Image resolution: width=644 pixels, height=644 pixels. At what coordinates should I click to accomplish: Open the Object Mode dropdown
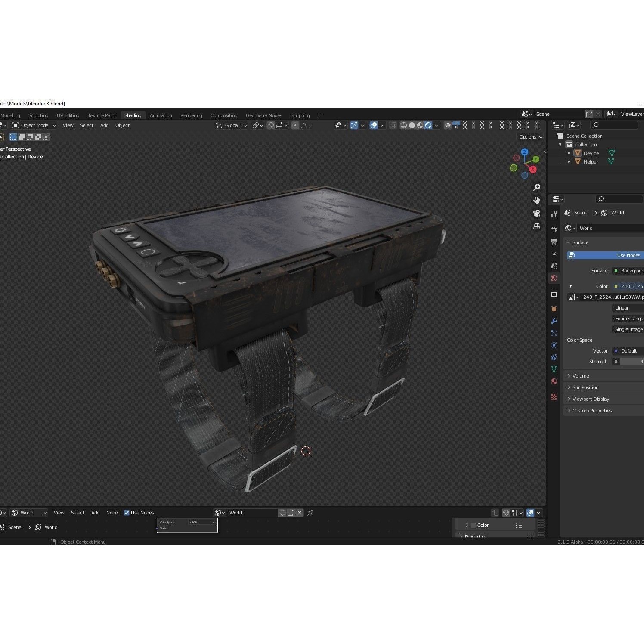point(33,125)
